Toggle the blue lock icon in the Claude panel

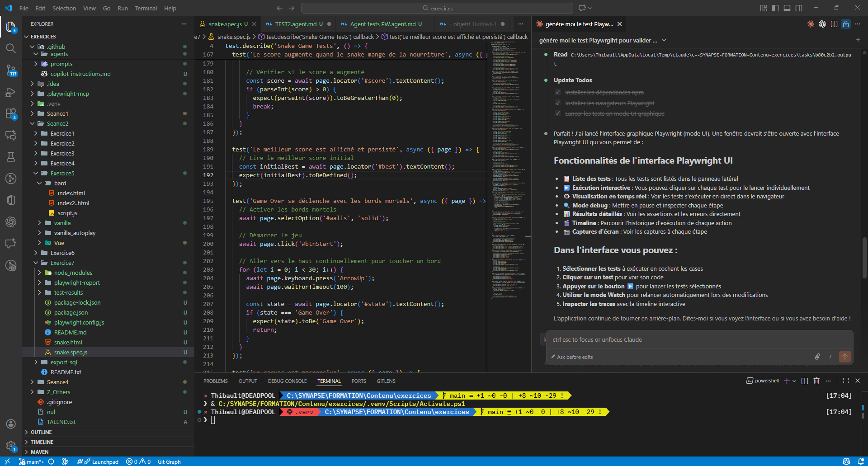(x=846, y=24)
